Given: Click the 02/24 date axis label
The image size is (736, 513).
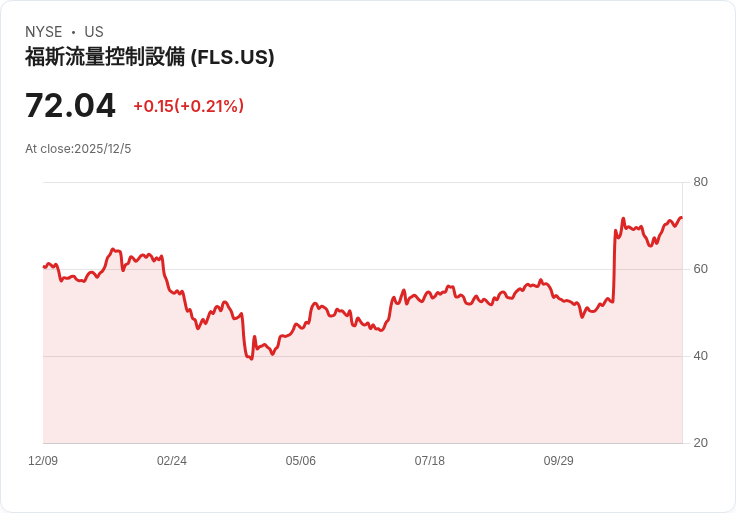Looking at the screenshot, I should (x=172, y=460).
